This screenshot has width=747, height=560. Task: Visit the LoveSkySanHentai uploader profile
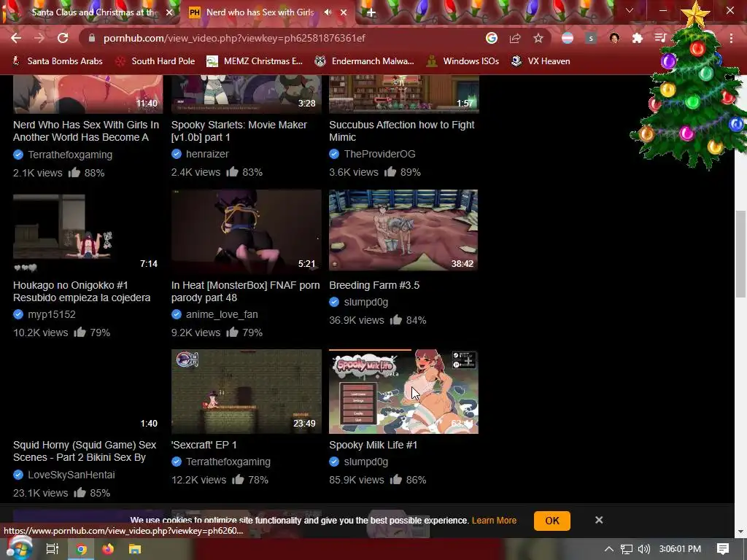(71, 475)
